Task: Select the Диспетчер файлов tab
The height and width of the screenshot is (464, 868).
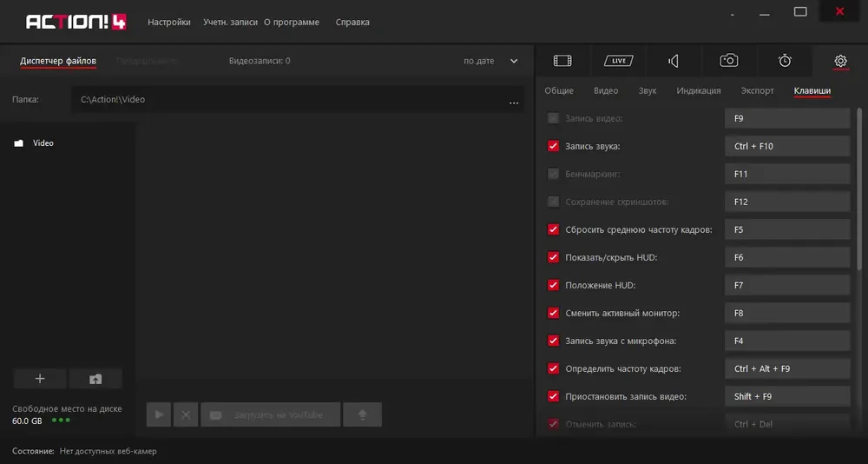Action: (58, 61)
